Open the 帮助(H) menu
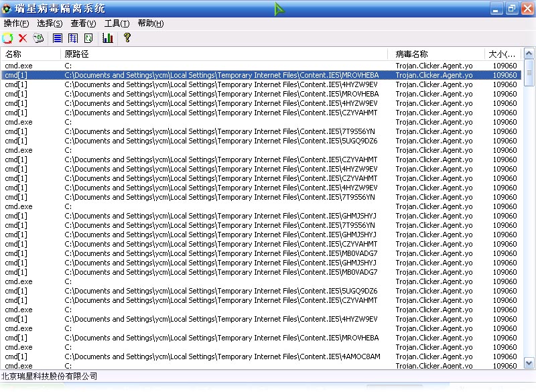536x392 pixels. pyautogui.click(x=150, y=23)
